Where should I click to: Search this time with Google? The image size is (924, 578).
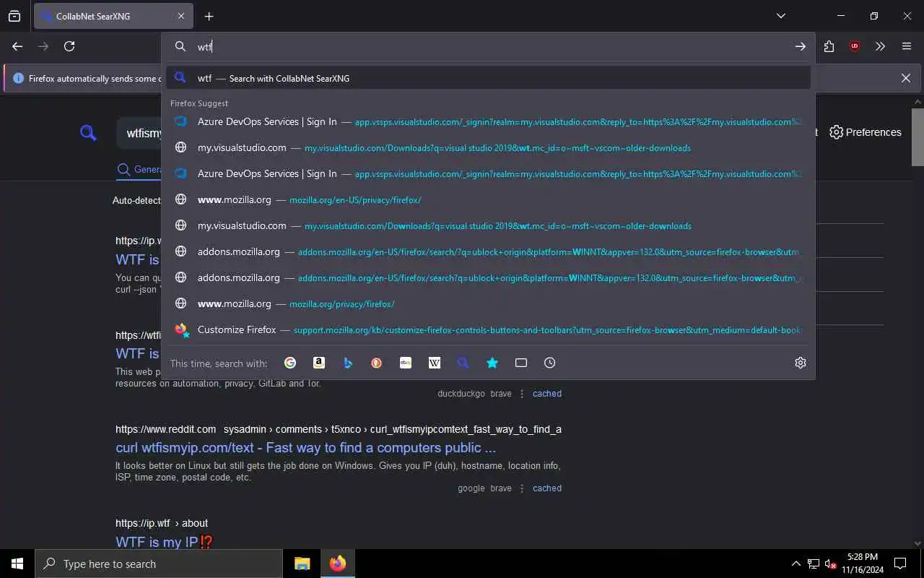[x=290, y=363]
